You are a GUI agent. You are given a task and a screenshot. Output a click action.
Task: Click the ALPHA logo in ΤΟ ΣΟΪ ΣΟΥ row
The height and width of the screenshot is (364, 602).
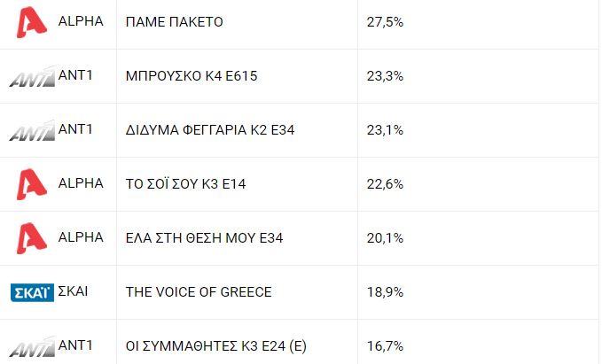[x=31, y=184]
